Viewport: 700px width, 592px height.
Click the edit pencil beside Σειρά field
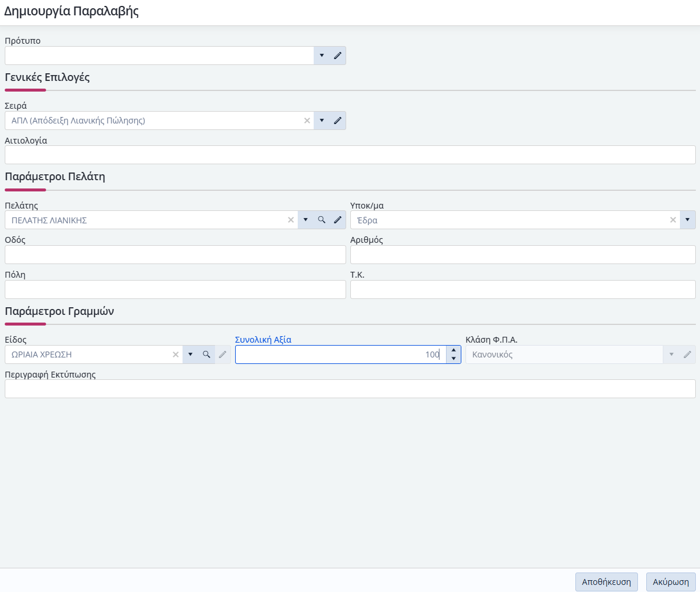(337, 121)
